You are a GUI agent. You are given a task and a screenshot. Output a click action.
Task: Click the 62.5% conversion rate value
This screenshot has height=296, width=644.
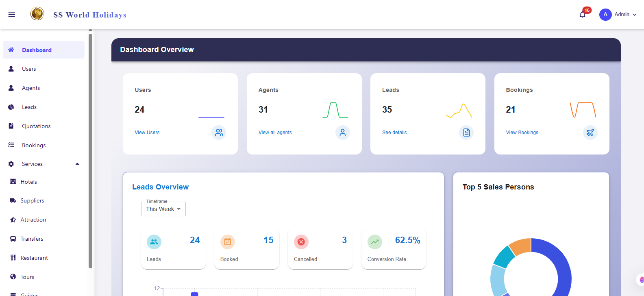click(x=408, y=240)
